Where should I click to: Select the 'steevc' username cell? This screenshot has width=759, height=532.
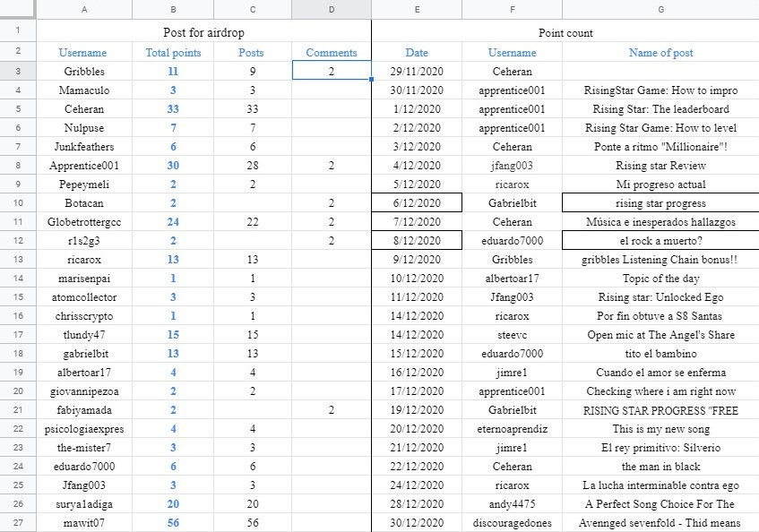click(x=513, y=335)
